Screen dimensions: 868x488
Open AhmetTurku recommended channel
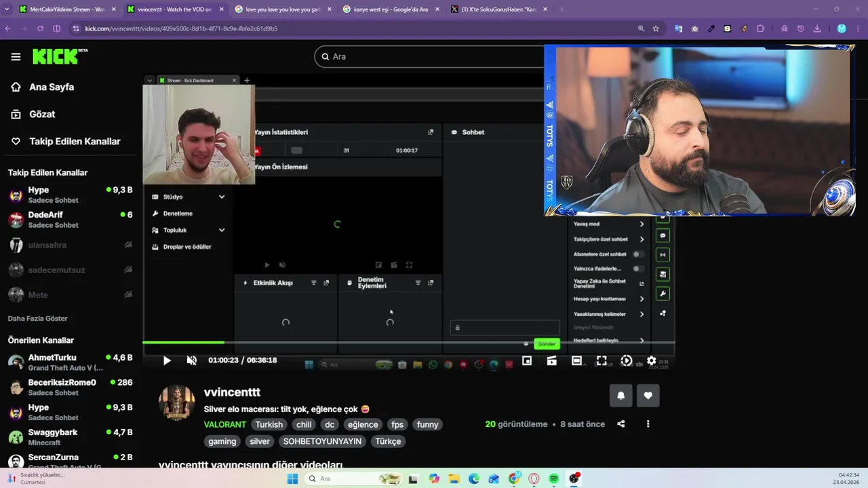click(x=71, y=362)
